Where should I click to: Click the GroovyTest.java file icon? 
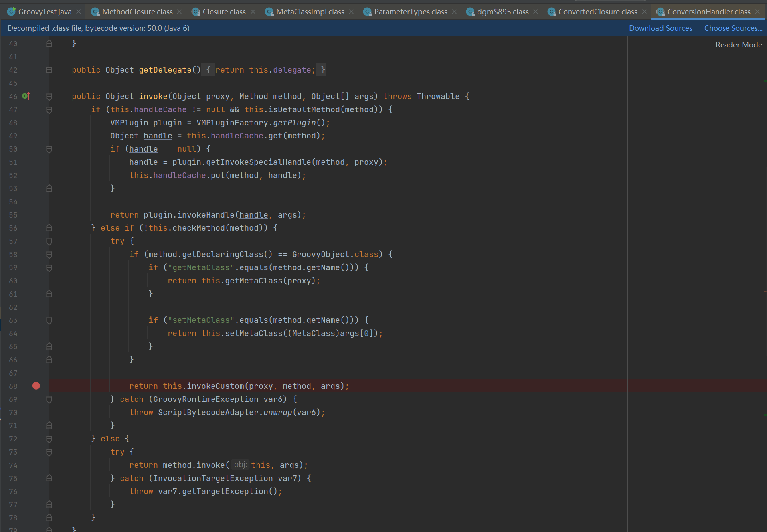pyautogui.click(x=12, y=12)
